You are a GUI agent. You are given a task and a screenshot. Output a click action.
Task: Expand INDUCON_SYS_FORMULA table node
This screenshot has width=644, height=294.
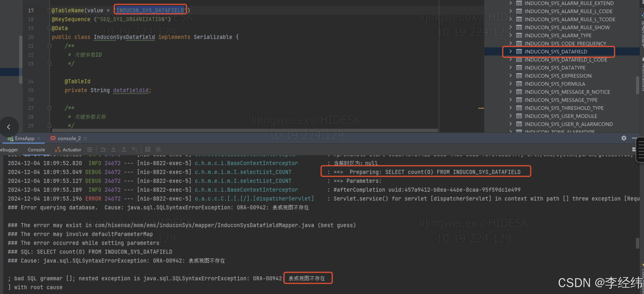point(511,84)
